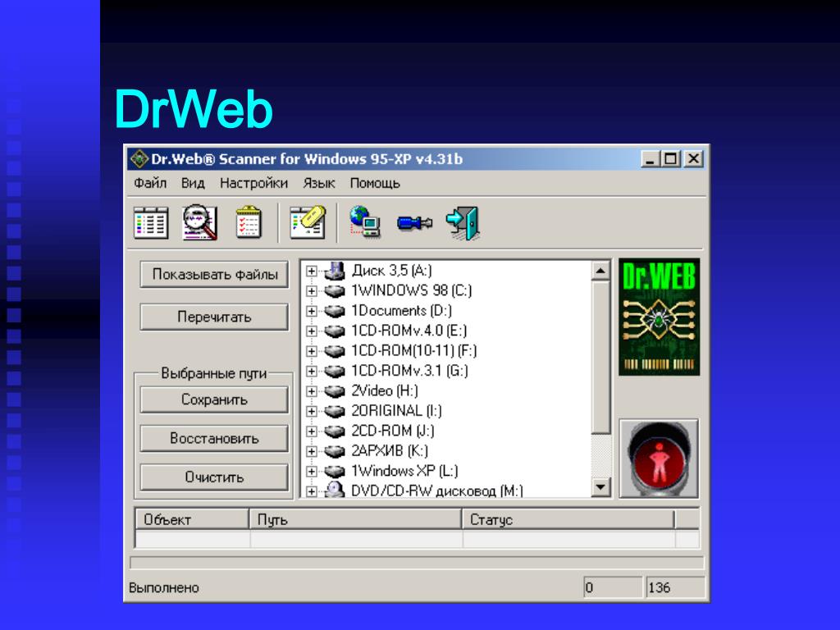Viewport: 840px width, 630px height.
Task: Open the Помощь menu
Action: [375, 183]
